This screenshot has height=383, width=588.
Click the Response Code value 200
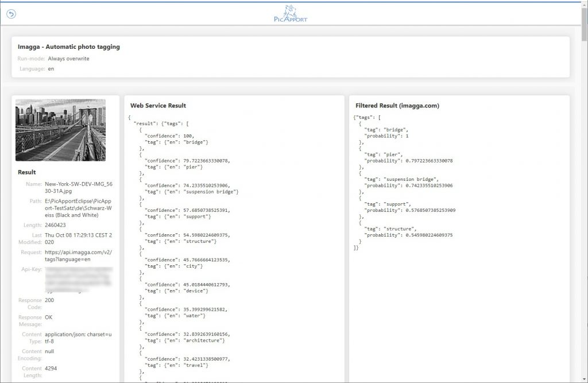coord(50,300)
